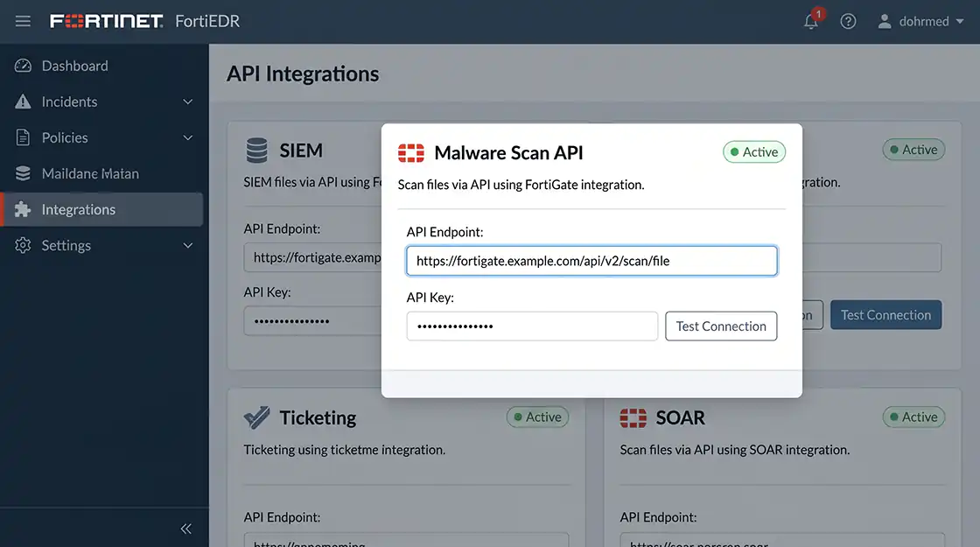Collapse the sidebar with double chevron
This screenshot has height=547, width=980.
(185, 529)
